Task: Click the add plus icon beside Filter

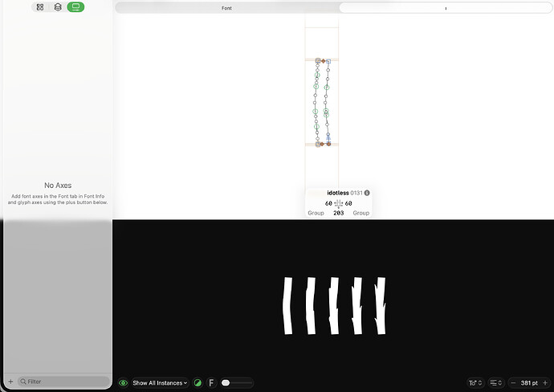Action: pos(10,382)
